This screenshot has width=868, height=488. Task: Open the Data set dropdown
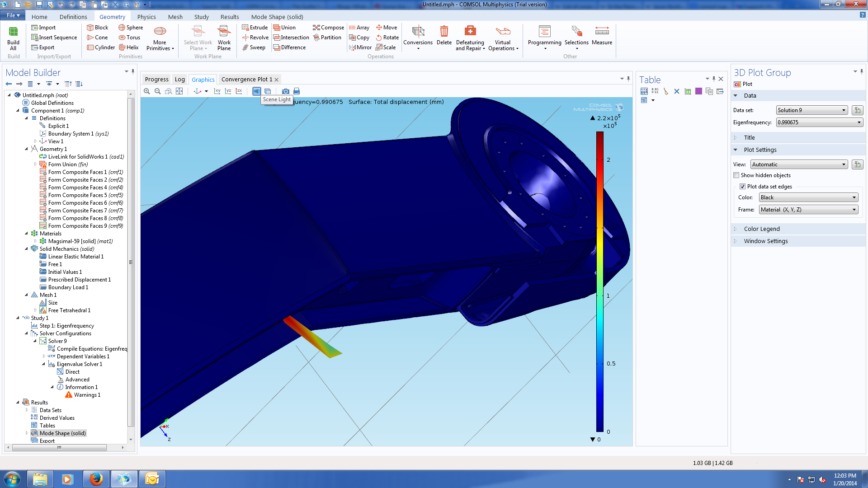tap(811, 110)
